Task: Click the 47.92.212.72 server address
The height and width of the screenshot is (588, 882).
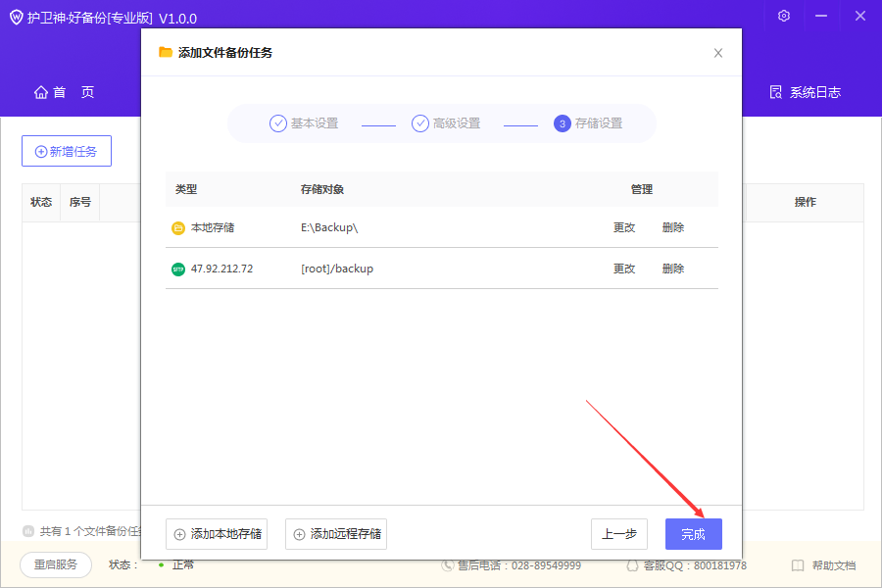Action: (x=221, y=269)
